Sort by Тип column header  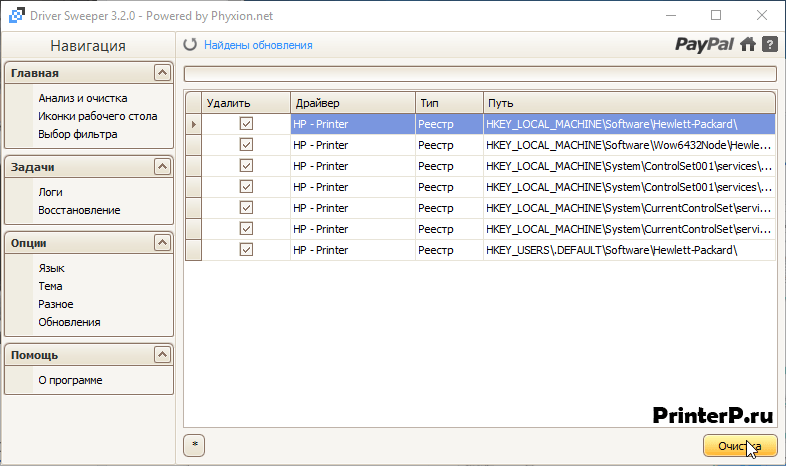[x=449, y=103]
